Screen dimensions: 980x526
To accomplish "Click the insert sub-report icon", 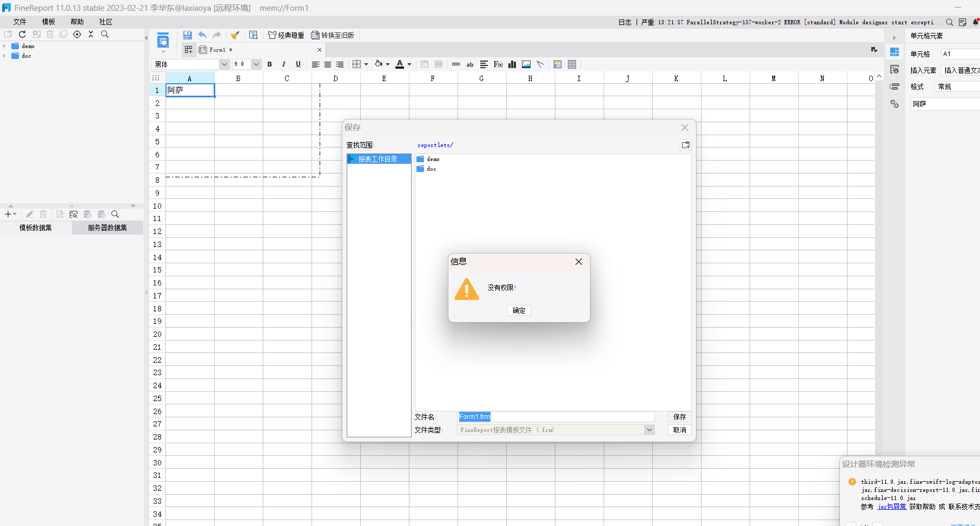I will click(x=558, y=64).
